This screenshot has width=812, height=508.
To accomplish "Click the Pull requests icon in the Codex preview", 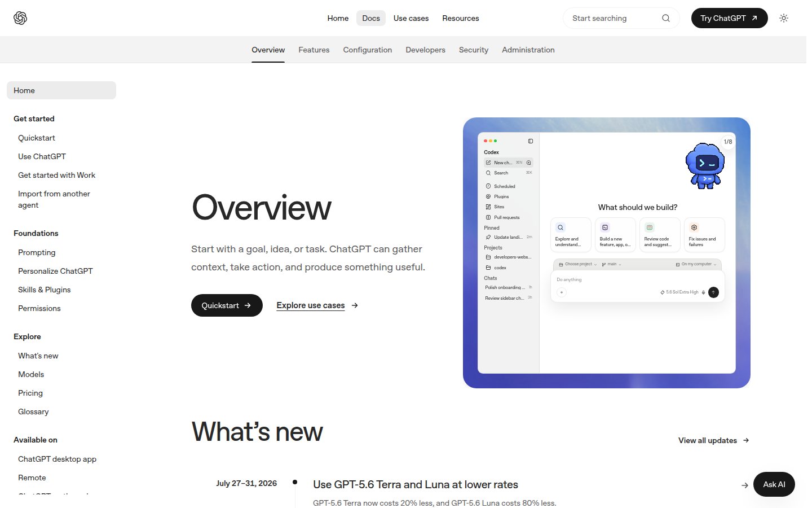I will pyautogui.click(x=488, y=217).
